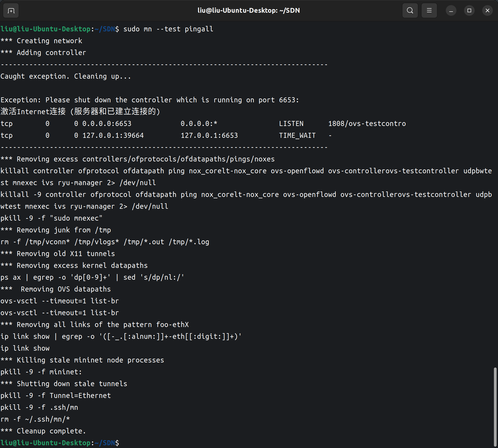Maximize the terminal window

(469, 11)
